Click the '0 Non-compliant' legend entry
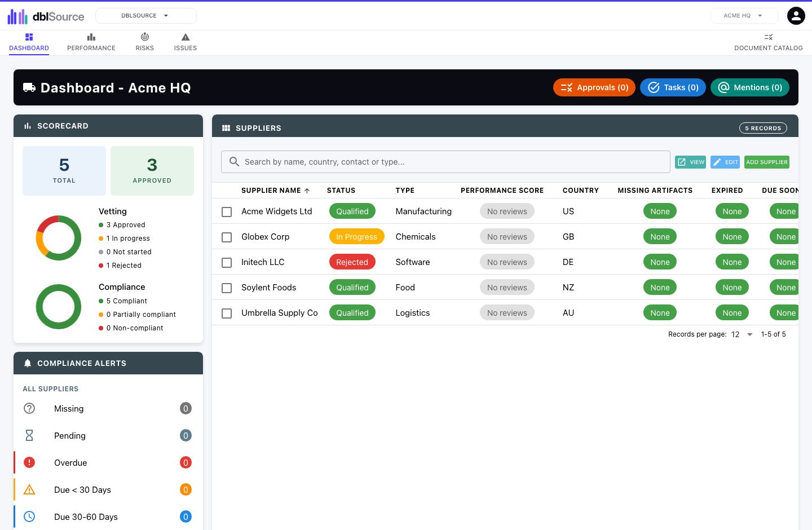This screenshot has width=812, height=530. pos(131,328)
